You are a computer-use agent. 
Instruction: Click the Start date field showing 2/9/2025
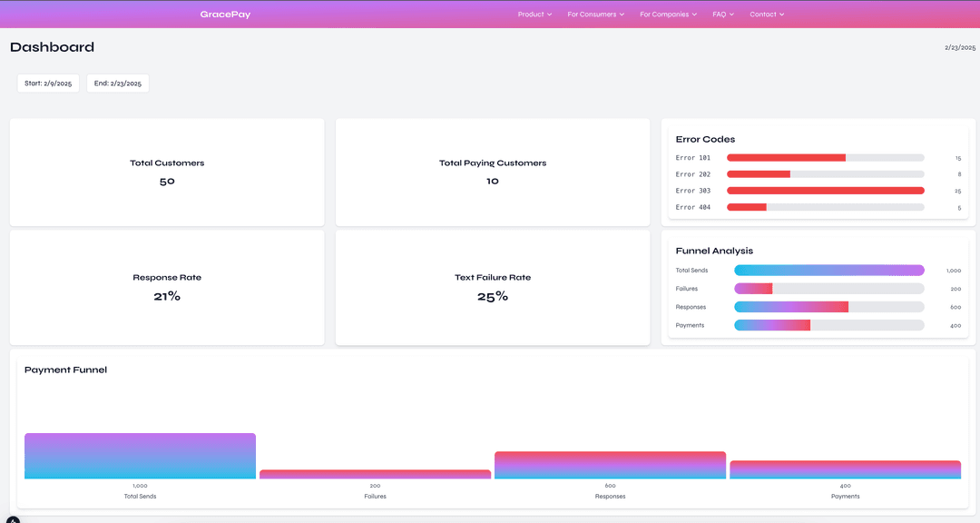48,83
